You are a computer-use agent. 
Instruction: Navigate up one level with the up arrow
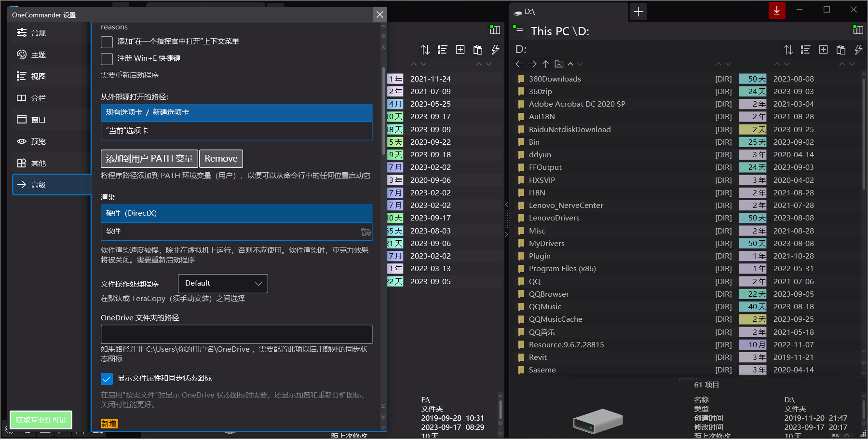[545, 64]
